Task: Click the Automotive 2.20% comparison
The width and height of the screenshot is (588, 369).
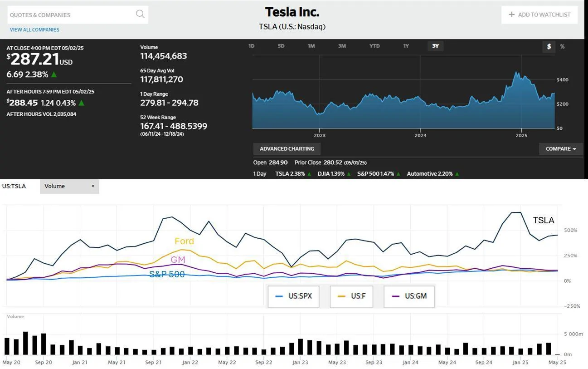Action: pyautogui.click(x=433, y=174)
